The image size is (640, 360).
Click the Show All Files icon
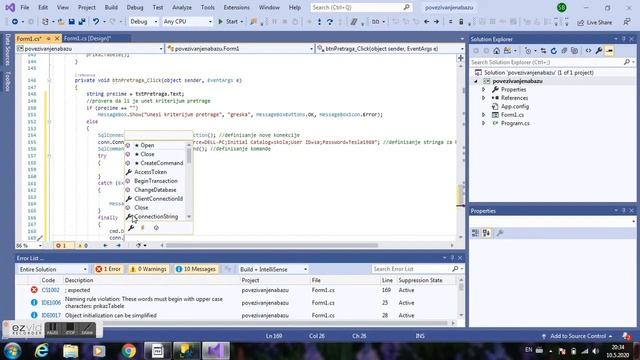(574, 51)
